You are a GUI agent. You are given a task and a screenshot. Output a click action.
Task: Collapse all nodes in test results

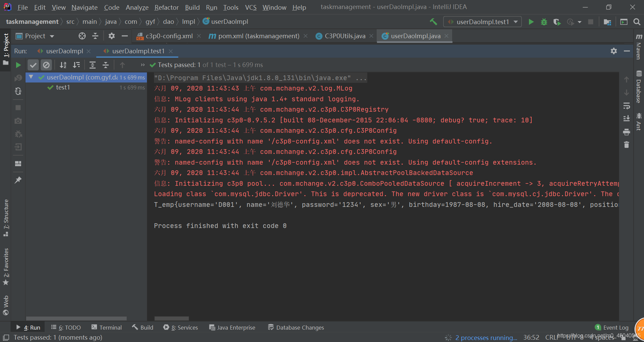[x=106, y=65]
